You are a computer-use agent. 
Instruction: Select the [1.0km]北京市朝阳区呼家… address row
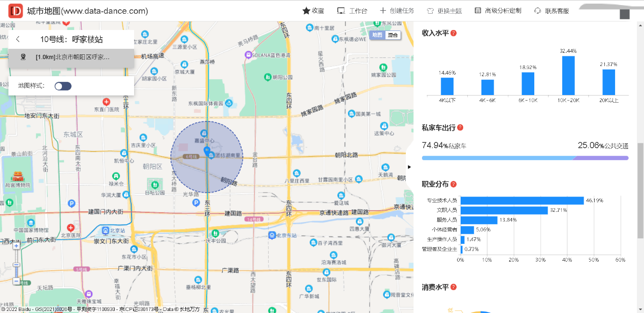click(71, 58)
